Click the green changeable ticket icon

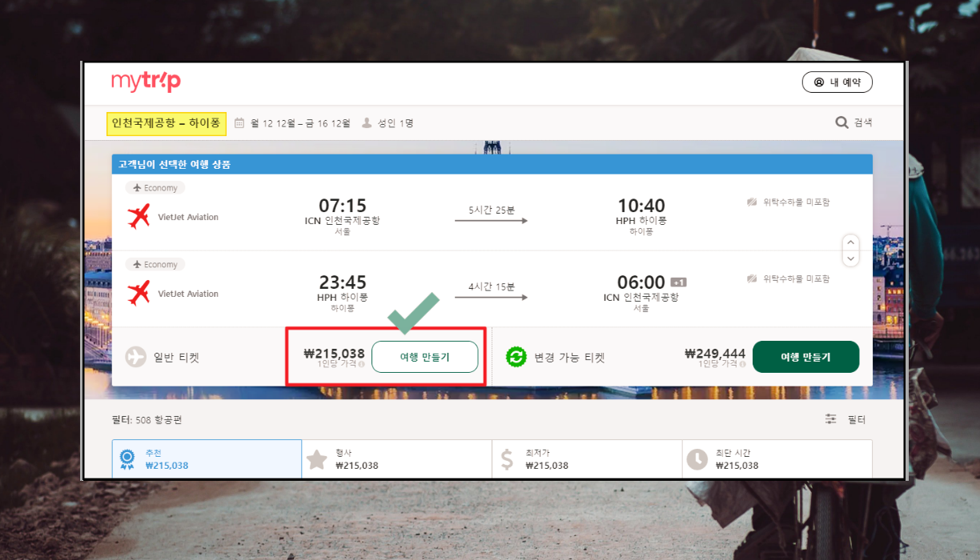coord(516,357)
